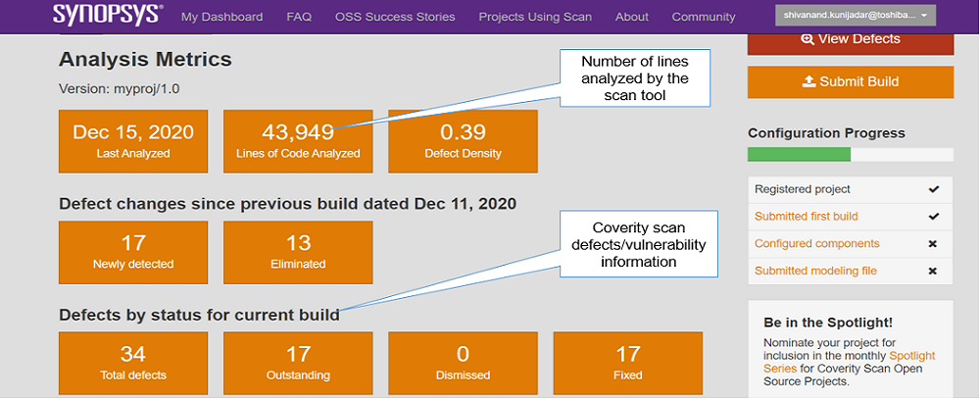Click the Defect changes since previous build heading
The width and height of the screenshot is (980, 399).
pos(287,204)
